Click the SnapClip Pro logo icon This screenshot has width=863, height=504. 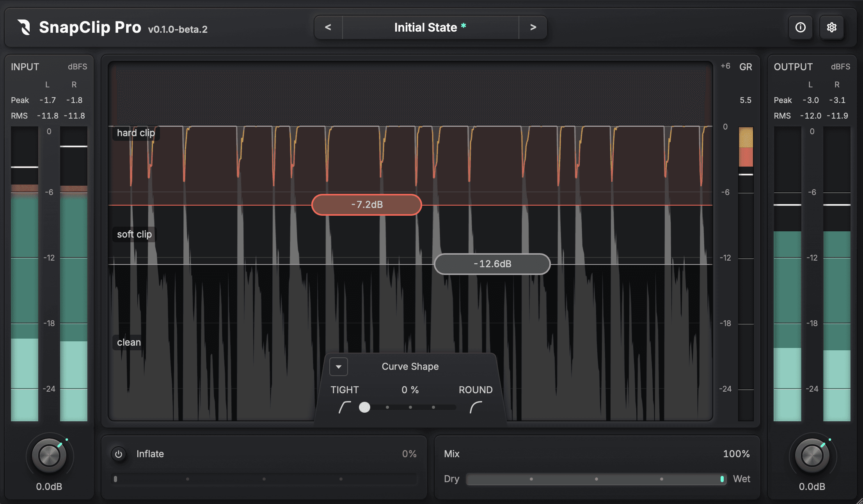coord(24,27)
